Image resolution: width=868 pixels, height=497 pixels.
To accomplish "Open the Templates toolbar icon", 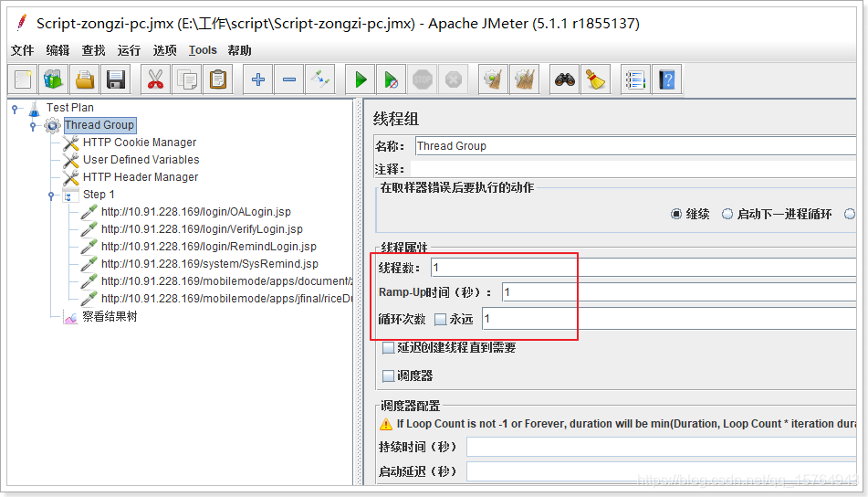I will pos(54,79).
